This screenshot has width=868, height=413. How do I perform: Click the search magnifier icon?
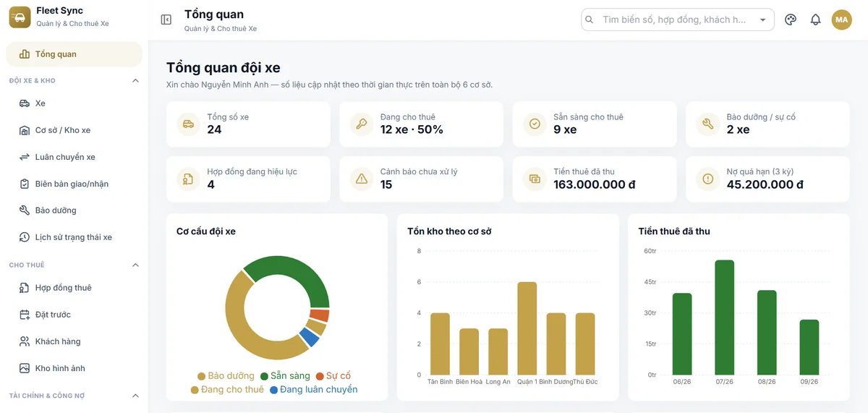[x=590, y=20]
